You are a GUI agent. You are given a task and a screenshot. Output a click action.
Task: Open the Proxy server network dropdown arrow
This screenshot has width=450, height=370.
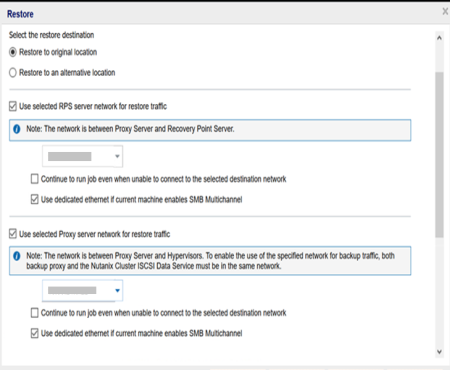117,290
